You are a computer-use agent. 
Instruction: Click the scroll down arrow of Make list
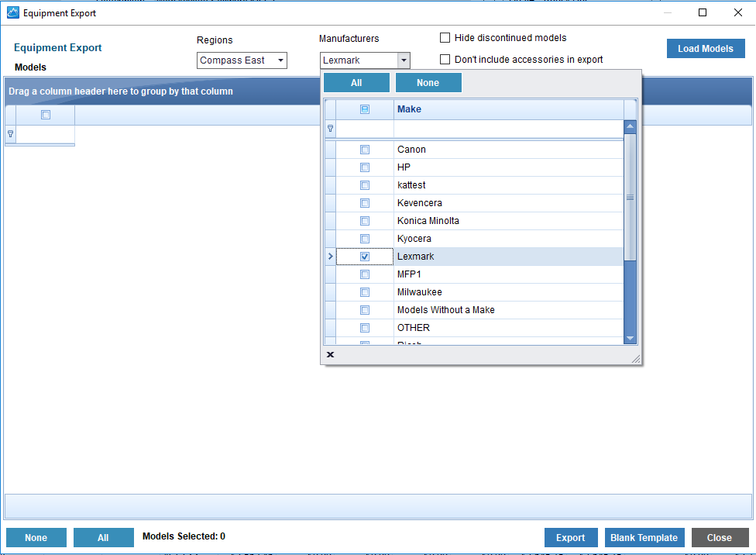pos(631,338)
